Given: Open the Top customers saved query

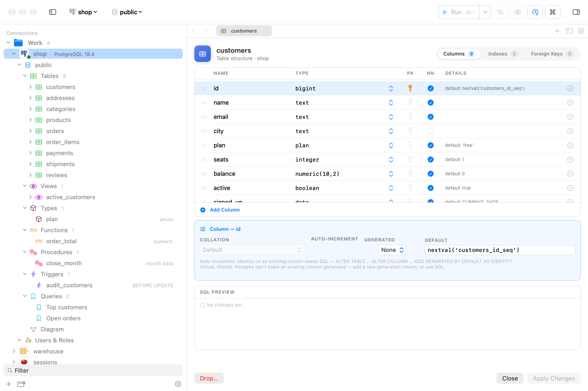Looking at the screenshot, I should pos(66,307).
